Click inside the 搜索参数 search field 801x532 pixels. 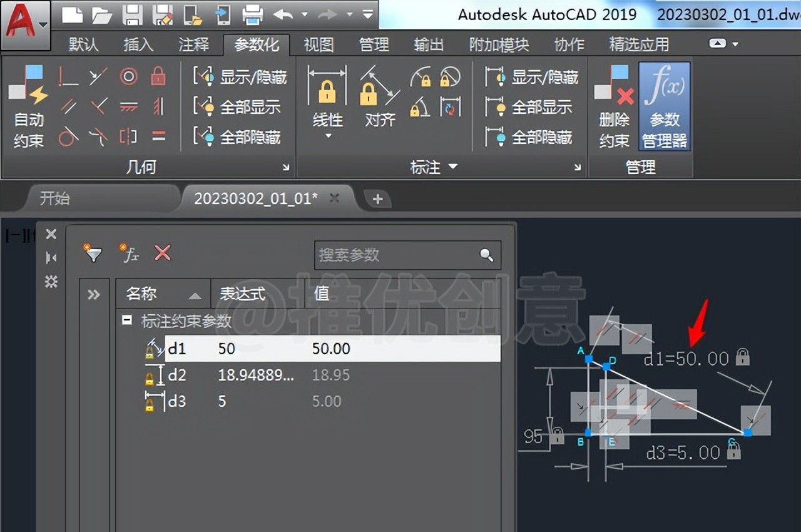394,255
